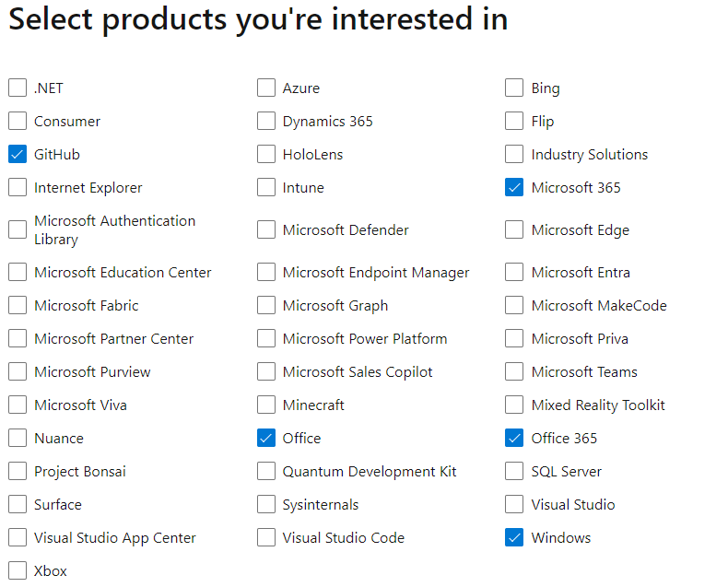Uncheck the Office checkbox
Image resolution: width=728 pixels, height=587 pixels.
[x=266, y=438]
